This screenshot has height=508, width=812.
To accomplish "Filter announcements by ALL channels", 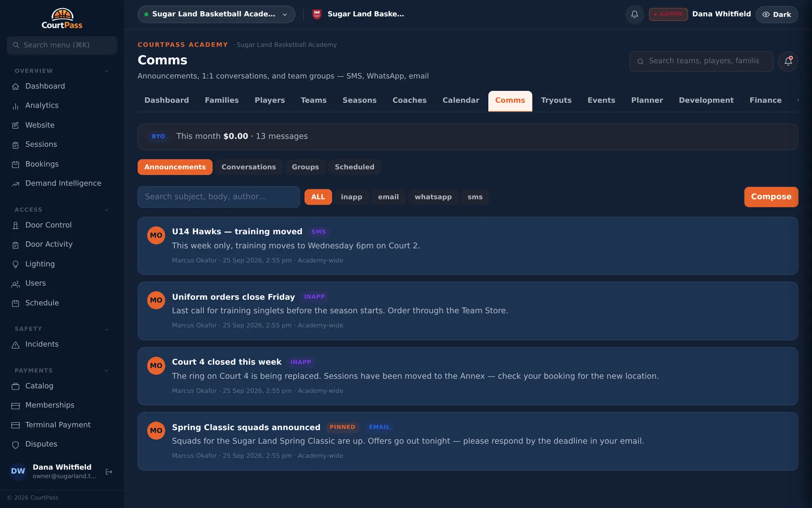I will tap(318, 197).
